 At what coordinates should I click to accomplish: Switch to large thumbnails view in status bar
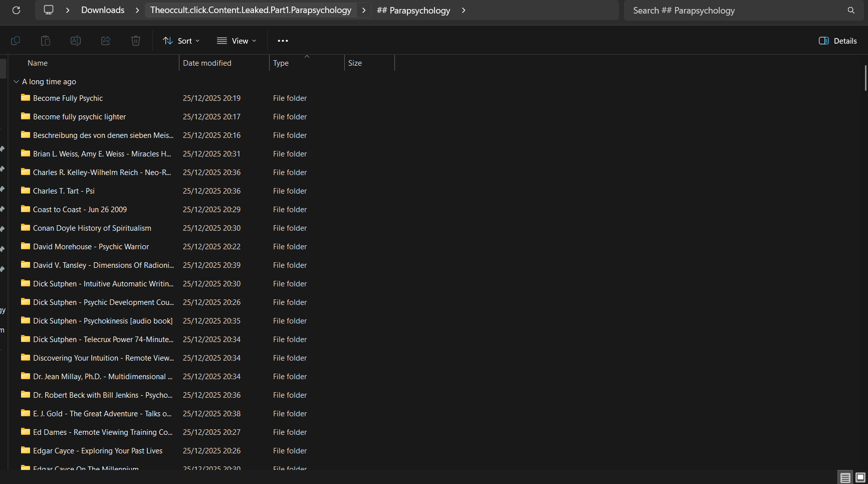[860, 477]
